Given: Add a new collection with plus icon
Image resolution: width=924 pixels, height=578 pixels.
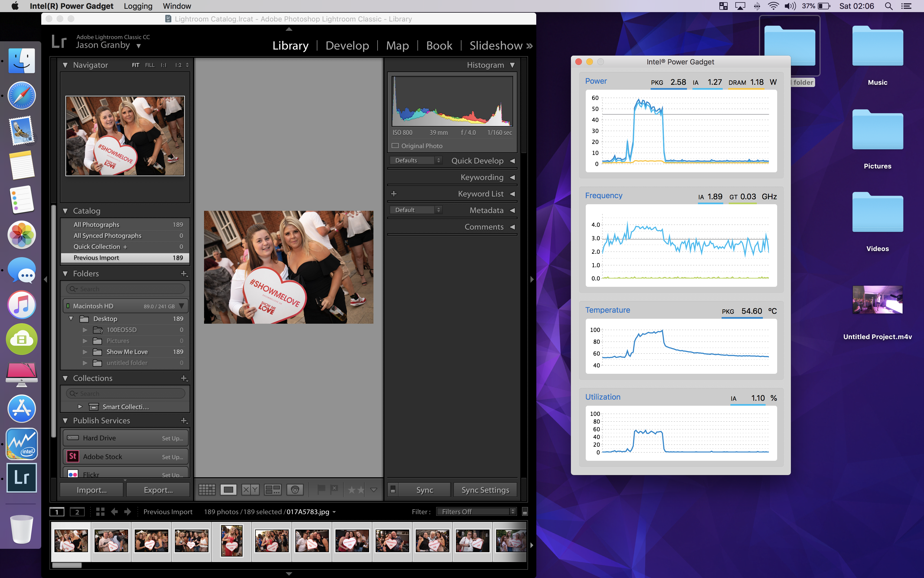Looking at the screenshot, I should [x=184, y=378].
